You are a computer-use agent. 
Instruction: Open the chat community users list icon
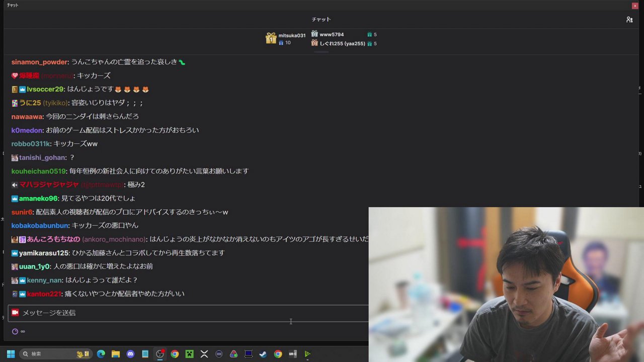pos(629,20)
